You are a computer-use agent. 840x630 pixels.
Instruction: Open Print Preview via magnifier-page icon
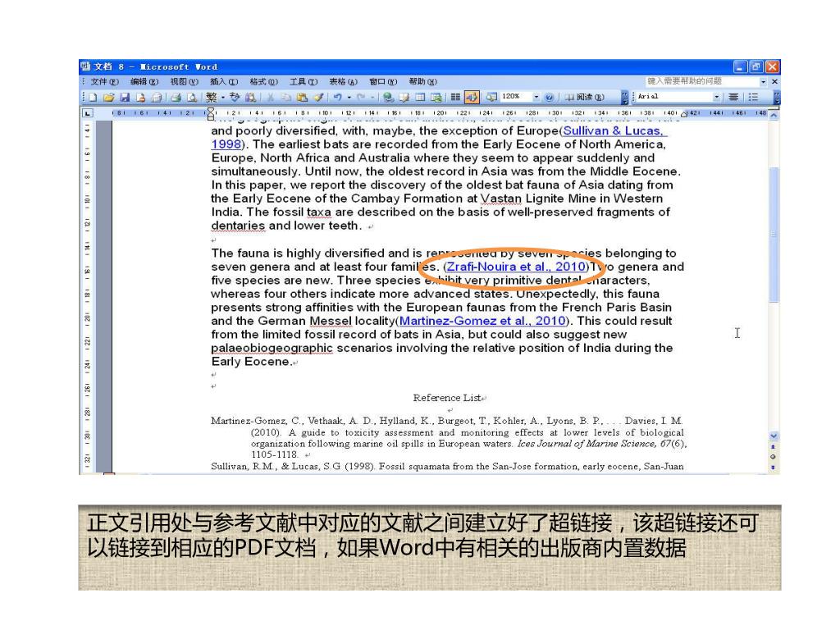192,98
